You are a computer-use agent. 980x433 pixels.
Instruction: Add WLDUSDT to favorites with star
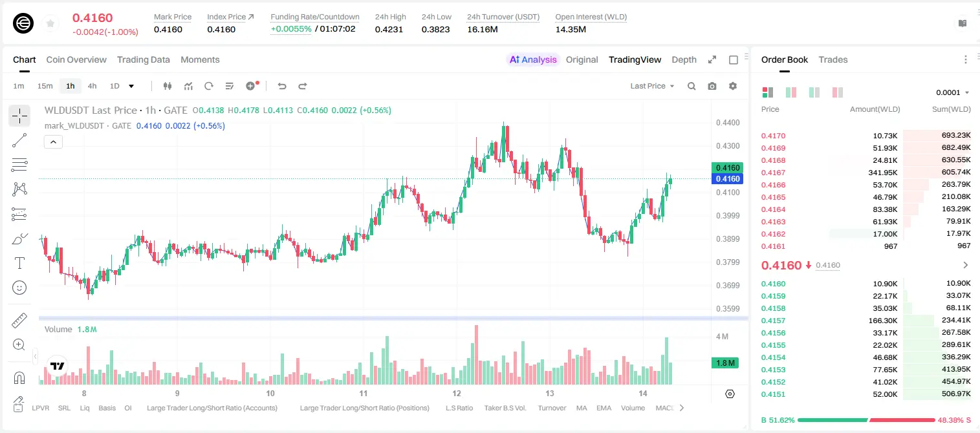point(50,23)
